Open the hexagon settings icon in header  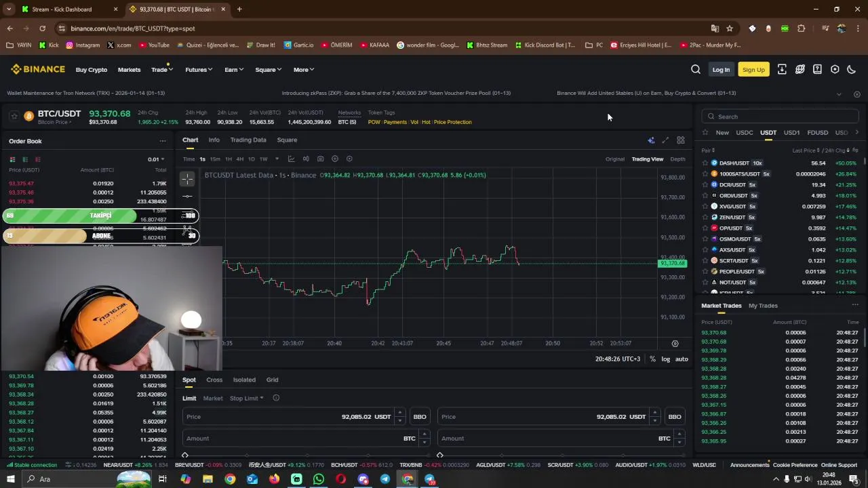[835, 69]
